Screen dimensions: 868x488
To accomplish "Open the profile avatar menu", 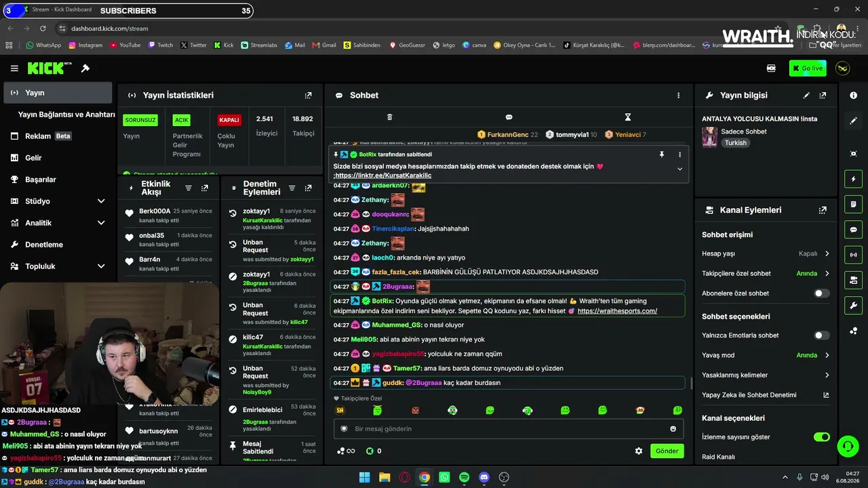I will 842,68.
